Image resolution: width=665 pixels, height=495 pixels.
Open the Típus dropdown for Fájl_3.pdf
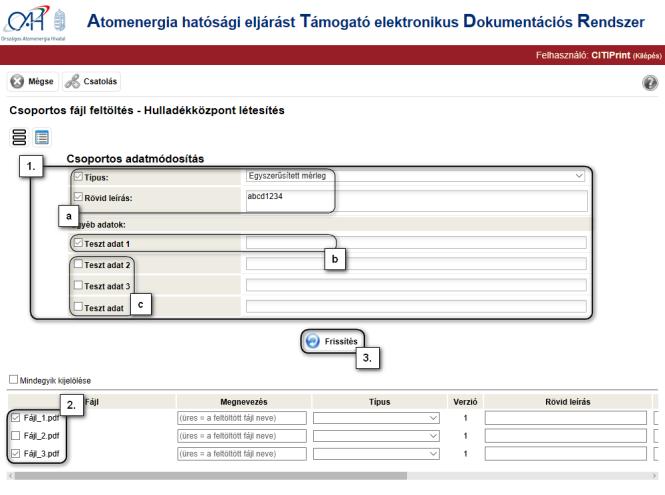376,453
